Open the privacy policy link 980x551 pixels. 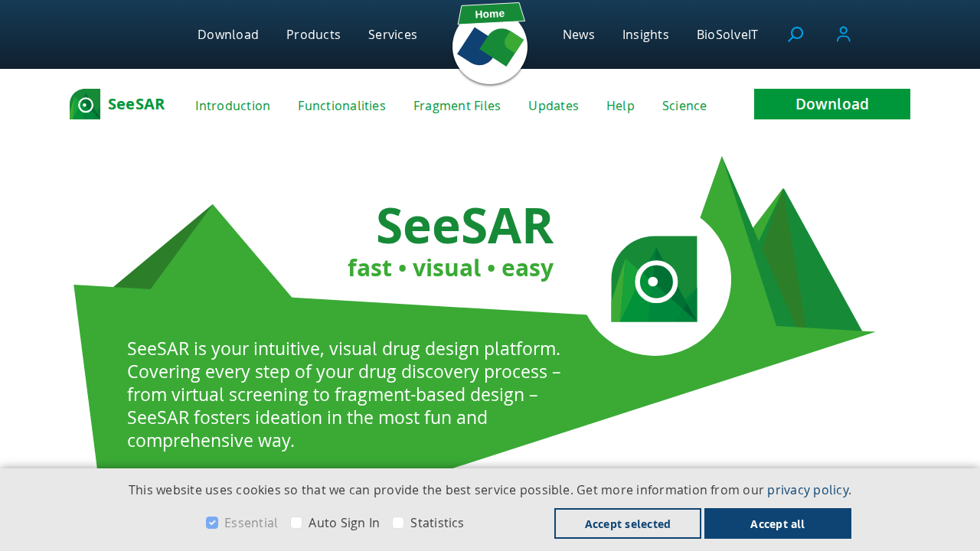[808, 490]
